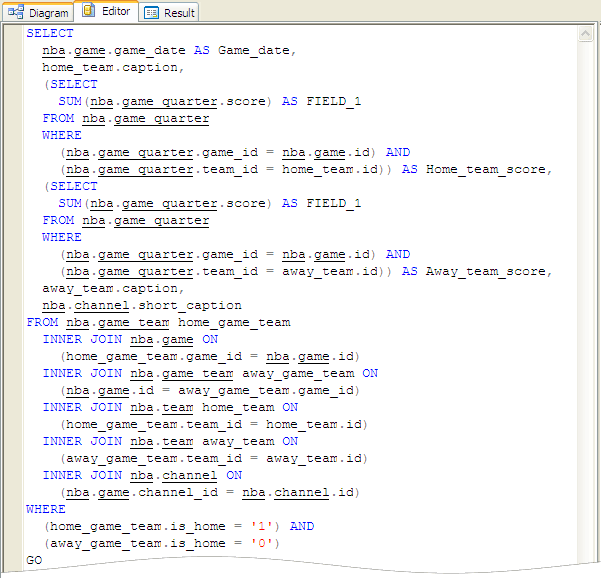Click '(nba.game.channel_id = nba.channel.id)' condition
This screenshot has width=601, height=578.
pyautogui.click(x=210, y=492)
